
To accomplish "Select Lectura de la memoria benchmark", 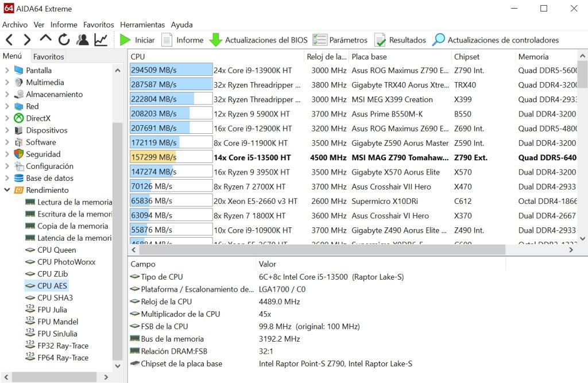I will [75, 202].
